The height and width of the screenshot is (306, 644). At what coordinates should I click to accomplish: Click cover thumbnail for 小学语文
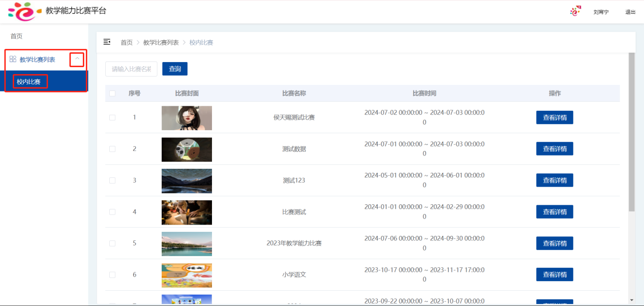(187, 275)
